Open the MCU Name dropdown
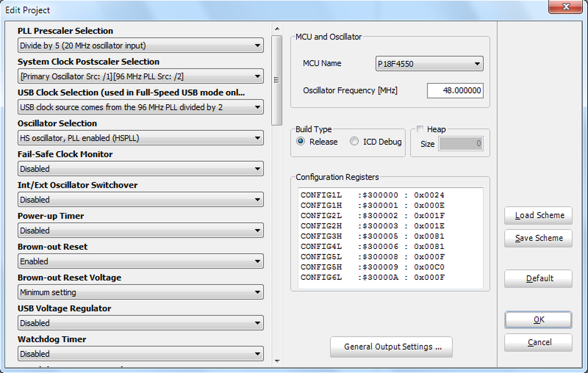 tap(430, 64)
